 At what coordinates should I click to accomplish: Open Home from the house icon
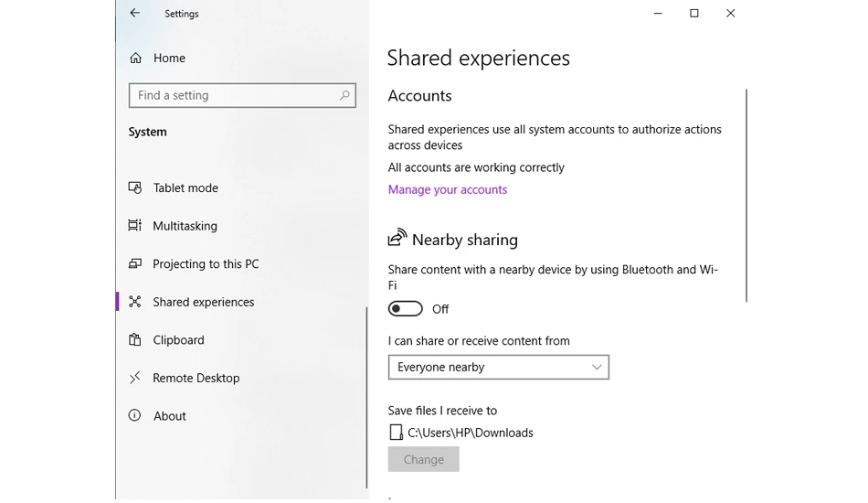pyautogui.click(x=135, y=58)
